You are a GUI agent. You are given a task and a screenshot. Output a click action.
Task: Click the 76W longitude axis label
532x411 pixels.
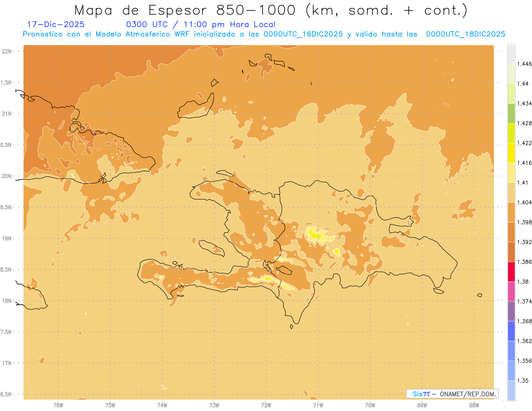(58, 405)
